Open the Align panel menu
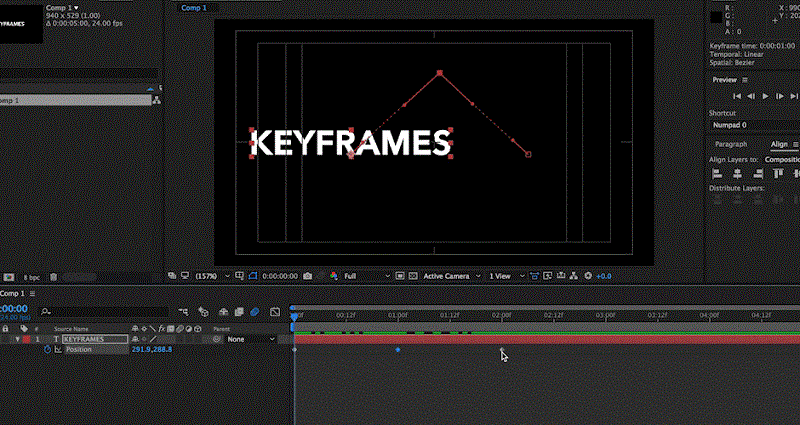This screenshot has height=425, width=800. 795,144
